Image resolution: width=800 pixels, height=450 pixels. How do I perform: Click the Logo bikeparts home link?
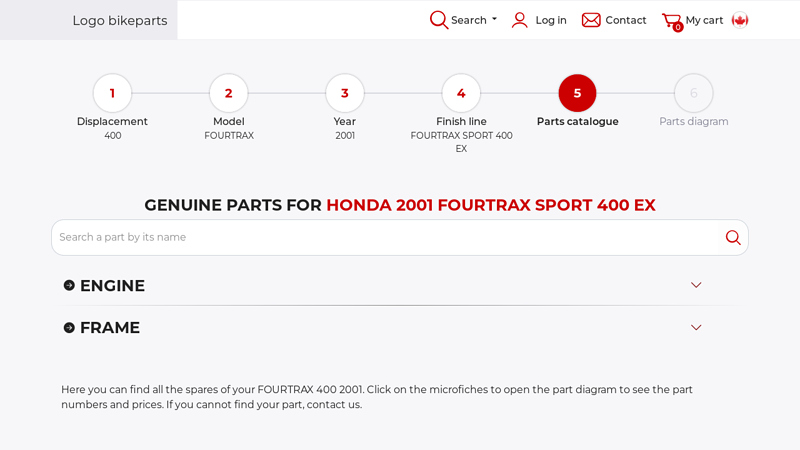pos(120,20)
